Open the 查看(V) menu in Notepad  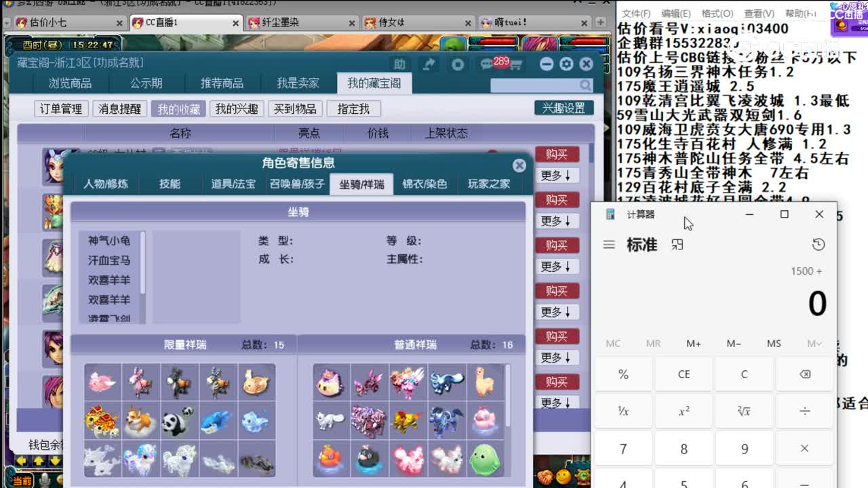[759, 14]
